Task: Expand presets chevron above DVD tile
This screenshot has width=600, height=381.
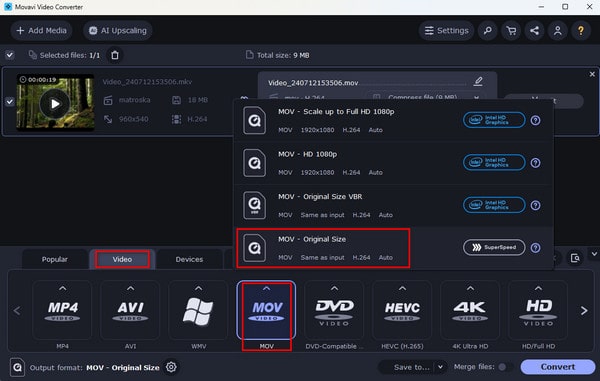Action: pyautogui.click(x=334, y=288)
